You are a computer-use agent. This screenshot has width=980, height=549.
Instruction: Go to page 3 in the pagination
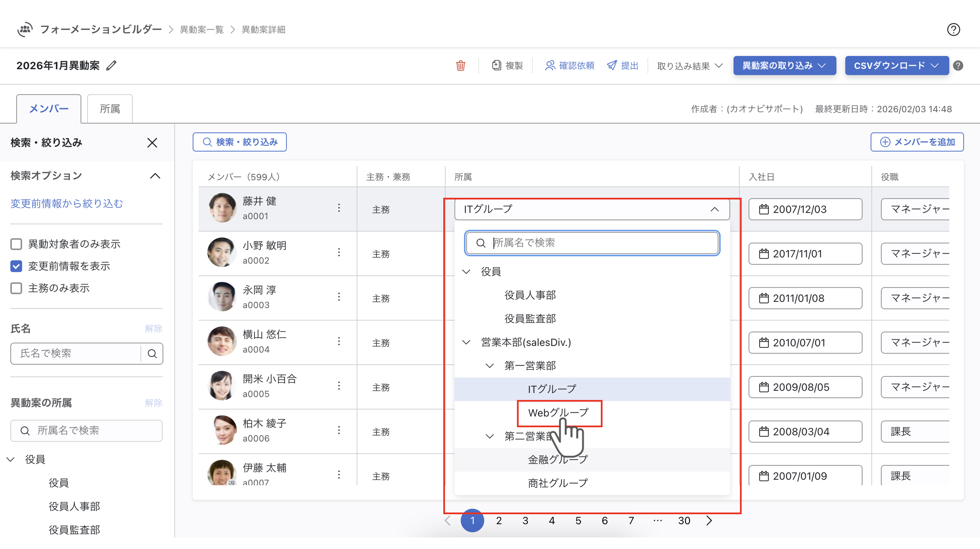tap(525, 520)
